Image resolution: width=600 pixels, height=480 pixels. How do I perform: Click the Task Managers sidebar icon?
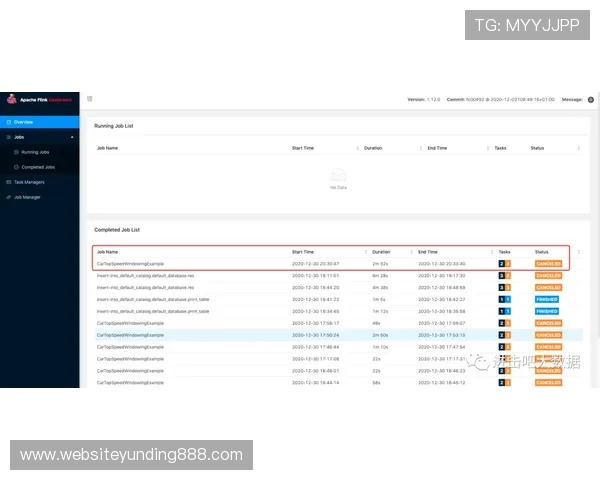pyautogui.click(x=8, y=182)
